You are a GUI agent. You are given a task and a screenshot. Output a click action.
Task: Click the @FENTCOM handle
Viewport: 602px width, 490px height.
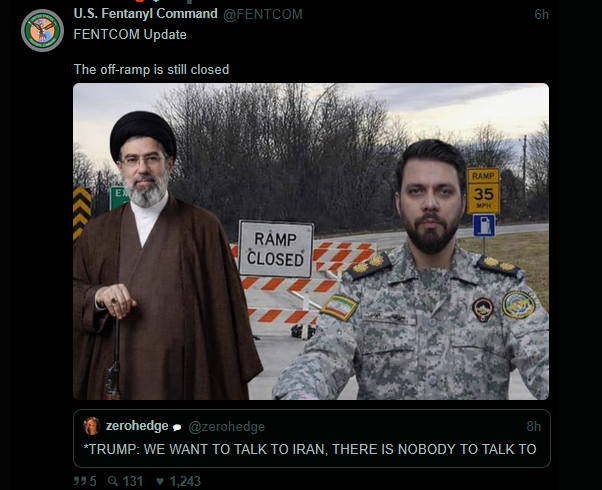(x=263, y=15)
